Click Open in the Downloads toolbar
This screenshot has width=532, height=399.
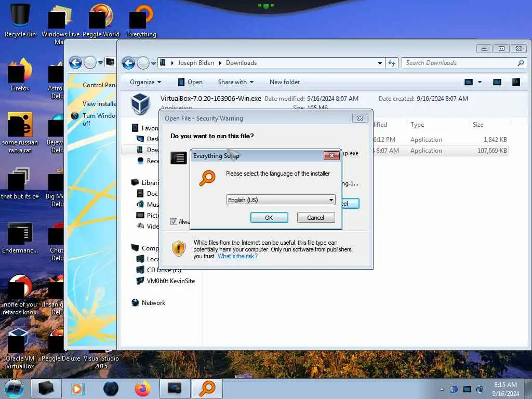tap(190, 82)
